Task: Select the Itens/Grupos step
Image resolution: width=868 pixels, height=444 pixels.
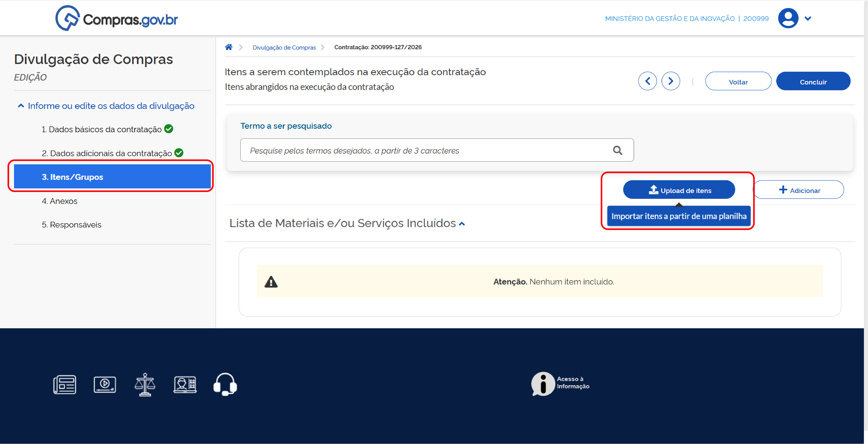Action: 112,176
